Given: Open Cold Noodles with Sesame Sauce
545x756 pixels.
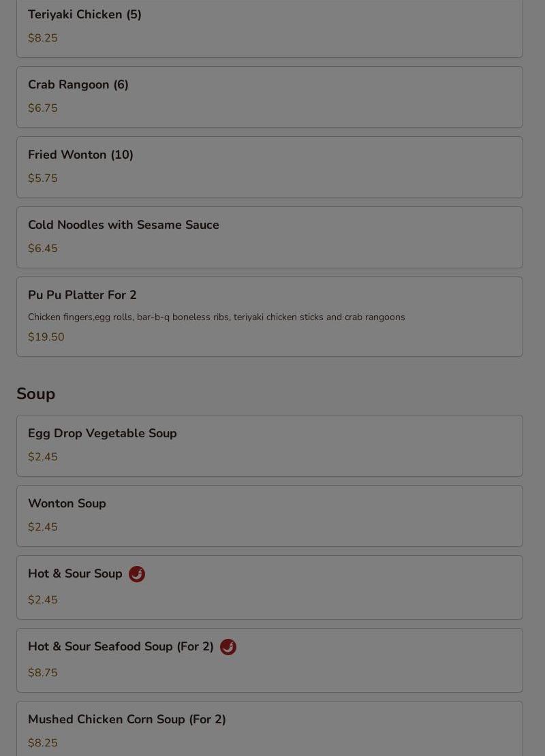Looking at the screenshot, I should 270,237.
